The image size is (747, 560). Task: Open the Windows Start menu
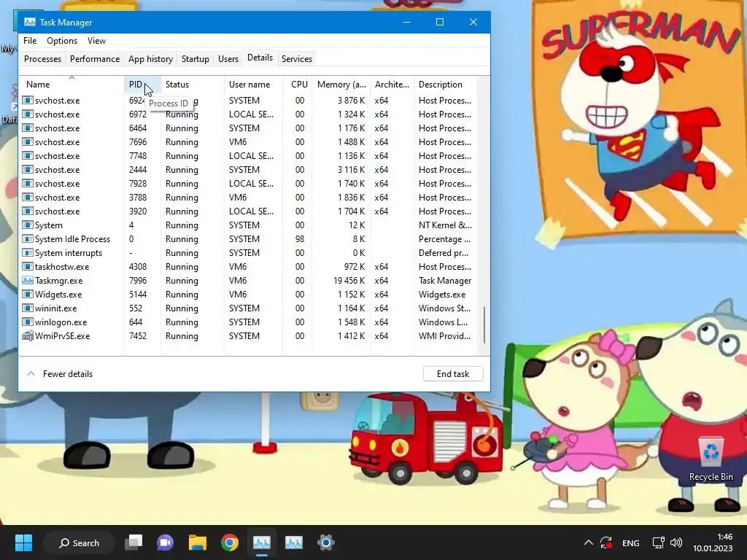(x=23, y=542)
